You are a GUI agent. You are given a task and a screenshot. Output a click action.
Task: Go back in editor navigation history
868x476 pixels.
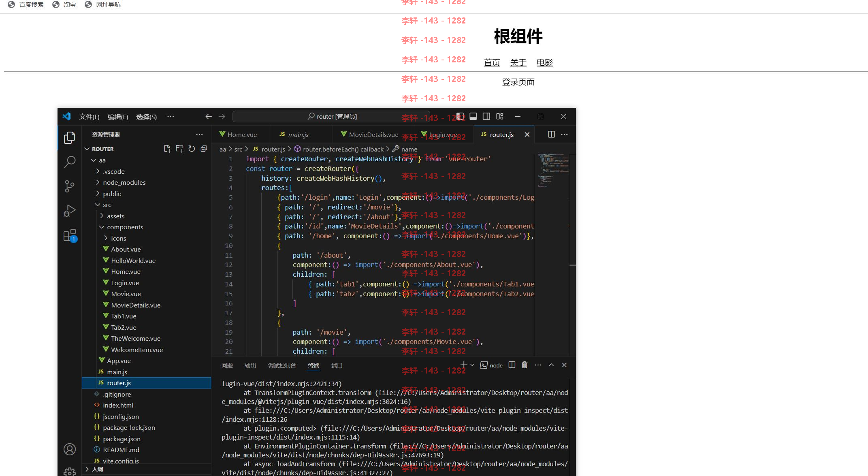(209, 117)
